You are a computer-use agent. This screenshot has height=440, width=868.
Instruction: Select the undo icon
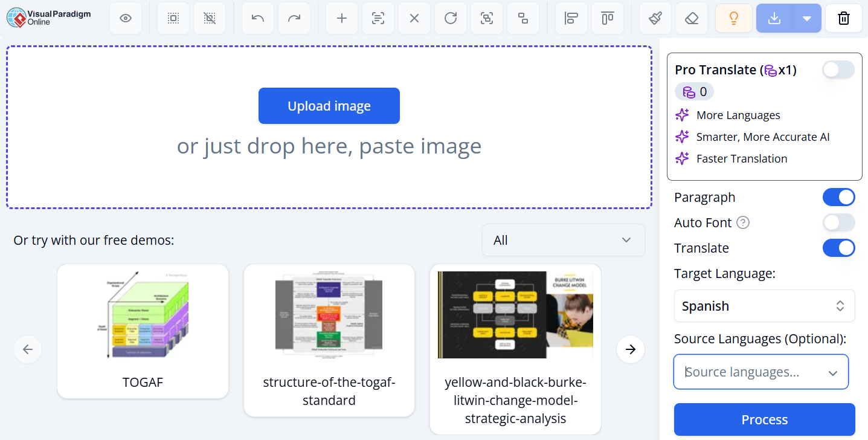257,18
